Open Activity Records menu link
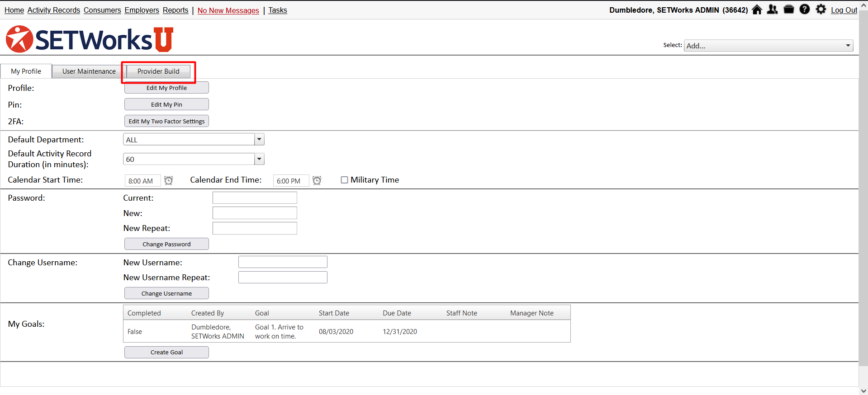 [x=53, y=10]
